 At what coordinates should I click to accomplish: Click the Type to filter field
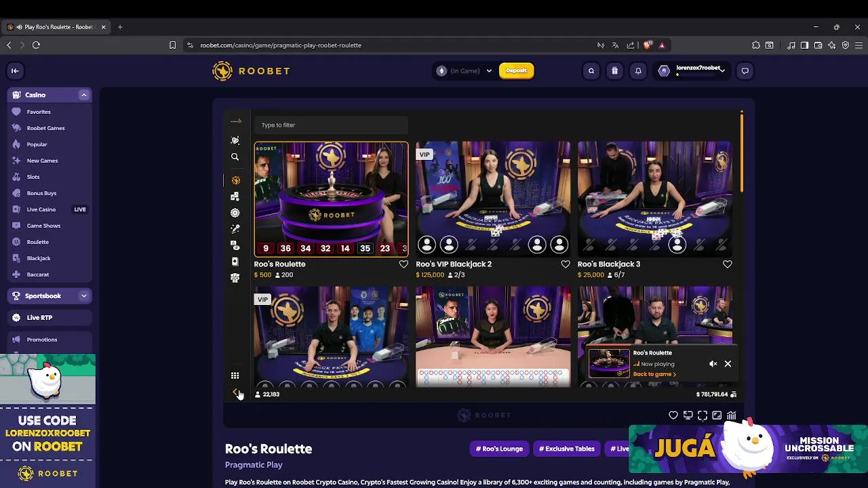point(331,125)
